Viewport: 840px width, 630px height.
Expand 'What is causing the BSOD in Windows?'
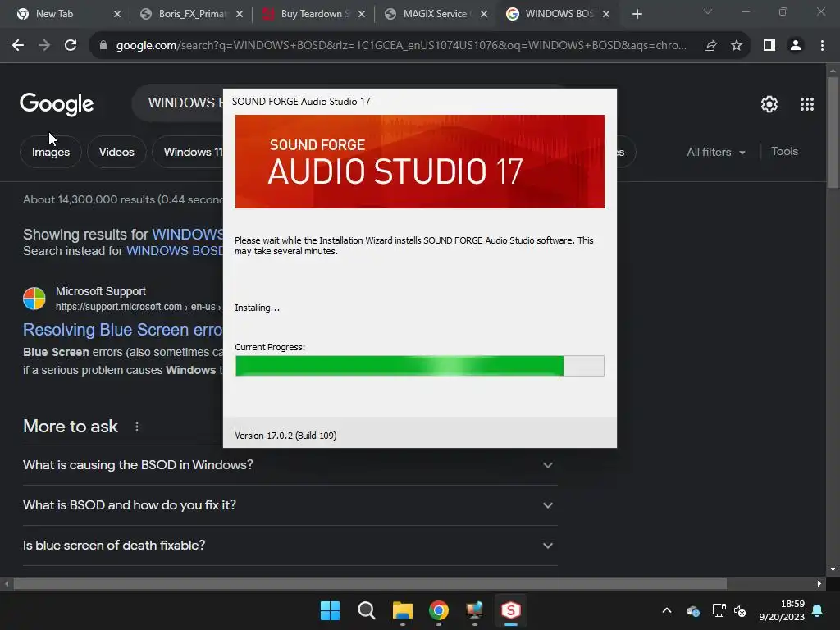click(290, 465)
